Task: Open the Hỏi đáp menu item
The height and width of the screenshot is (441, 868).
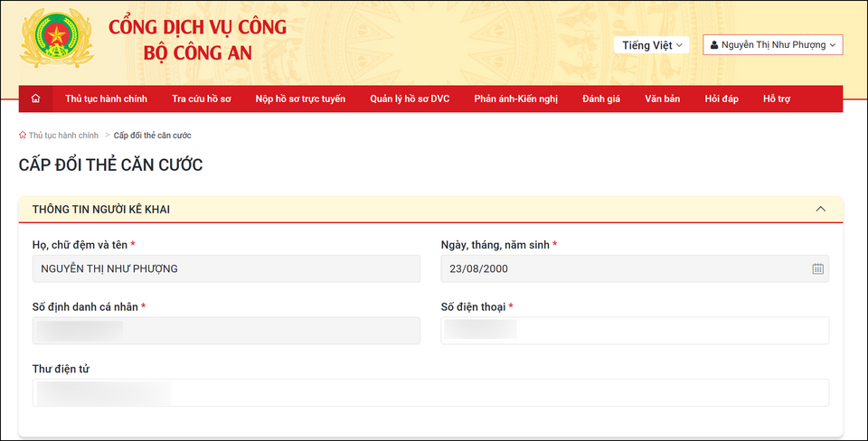Action: [722, 99]
